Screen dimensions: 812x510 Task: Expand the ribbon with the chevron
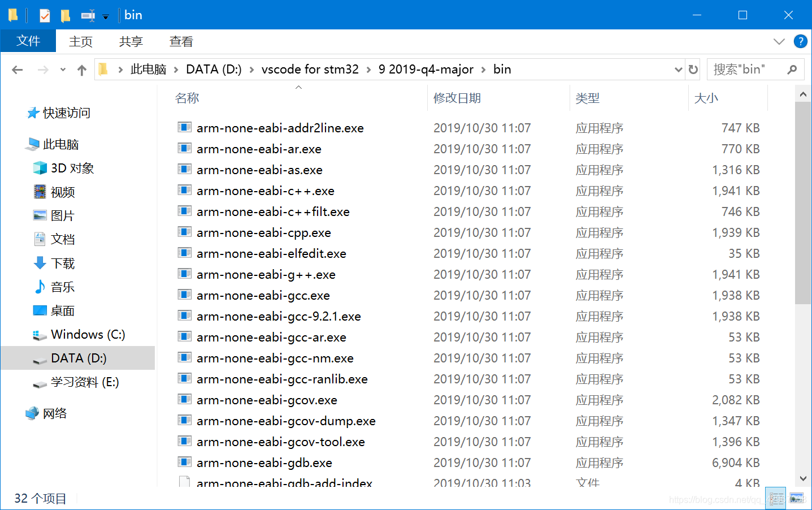pos(779,41)
